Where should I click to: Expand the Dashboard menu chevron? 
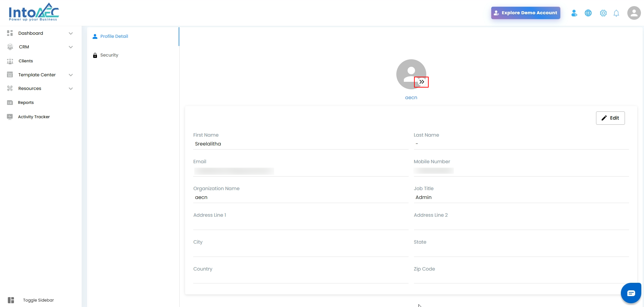click(x=71, y=33)
